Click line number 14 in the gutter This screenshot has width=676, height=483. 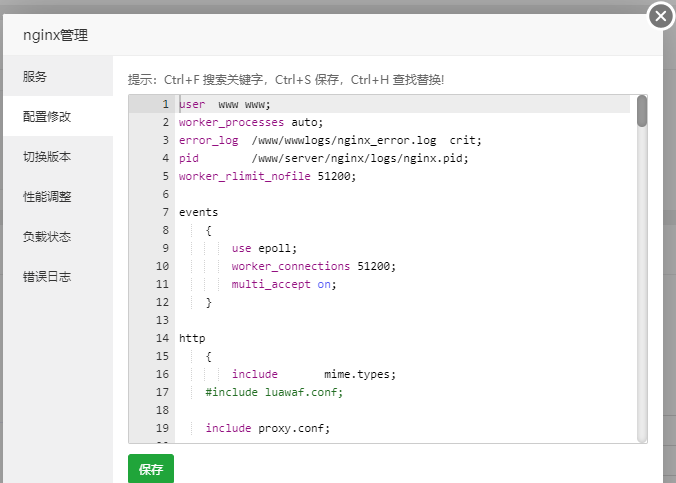point(162,338)
